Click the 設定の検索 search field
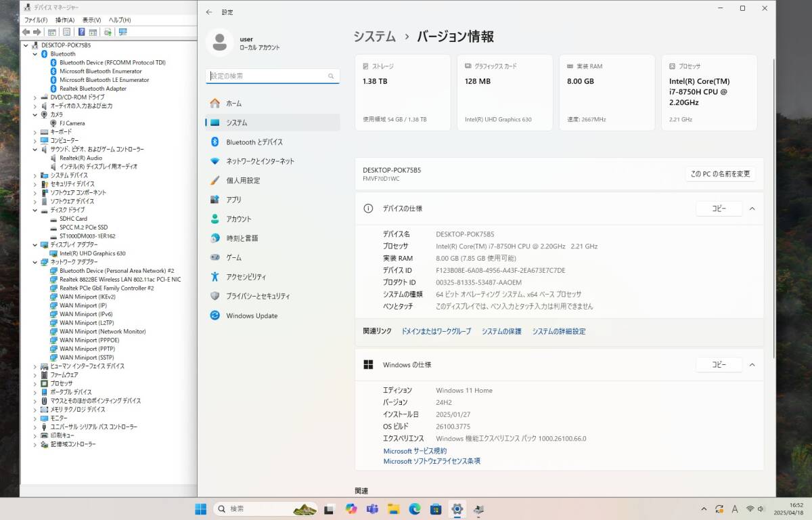812x520 pixels. (273, 76)
